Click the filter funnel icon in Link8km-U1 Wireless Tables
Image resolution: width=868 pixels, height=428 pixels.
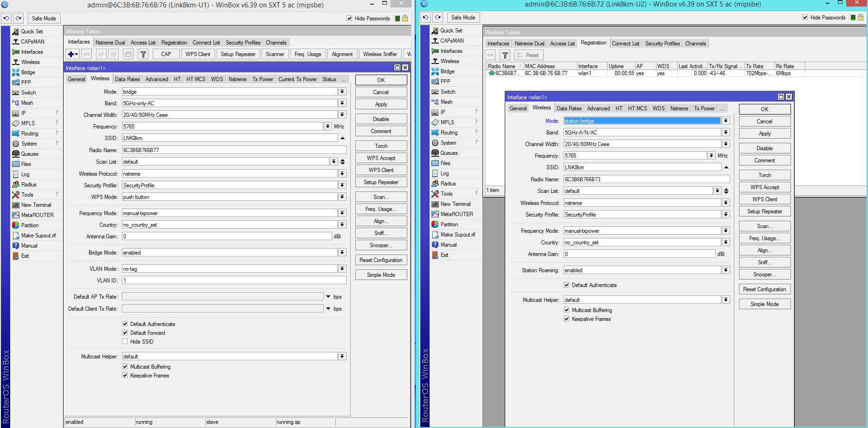(143, 54)
